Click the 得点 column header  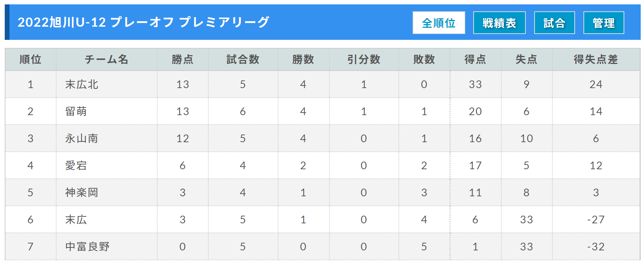[x=475, y=59]
